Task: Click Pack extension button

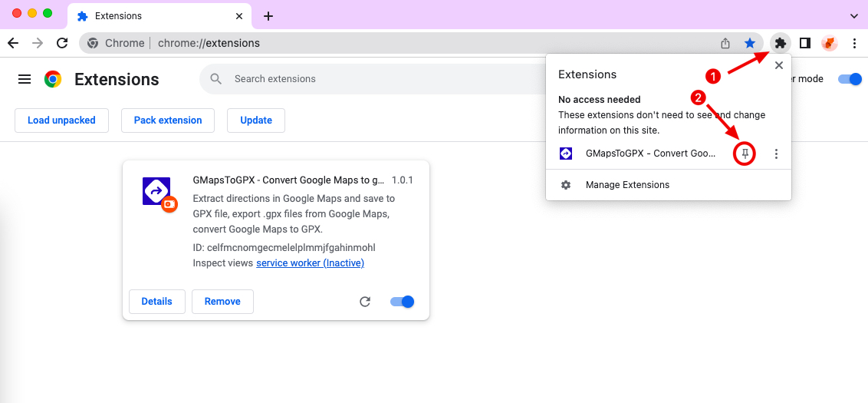Action: tap(168, 121)
